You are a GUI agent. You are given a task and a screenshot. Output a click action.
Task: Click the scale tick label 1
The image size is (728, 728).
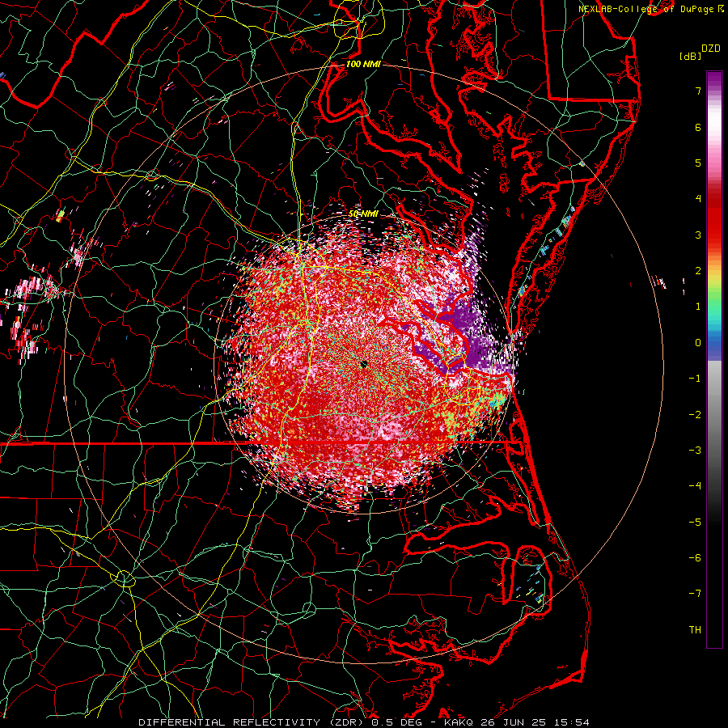click(698, 307)
